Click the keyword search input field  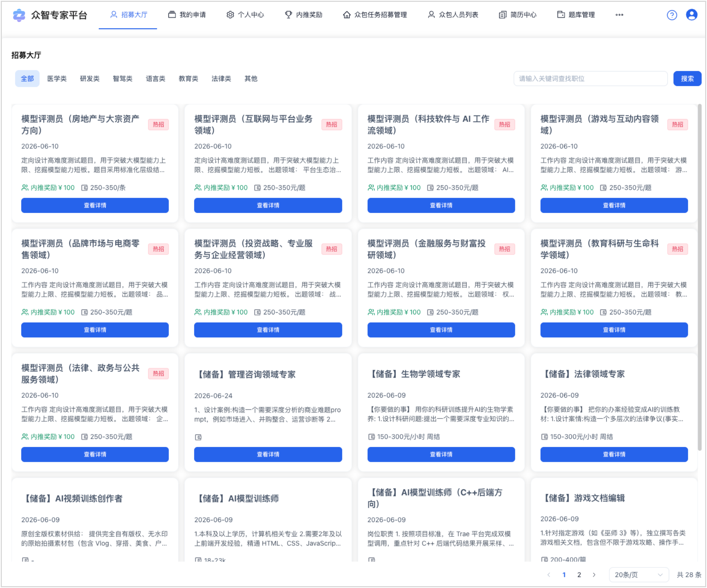pyautogui.click(x=590, y=79)
